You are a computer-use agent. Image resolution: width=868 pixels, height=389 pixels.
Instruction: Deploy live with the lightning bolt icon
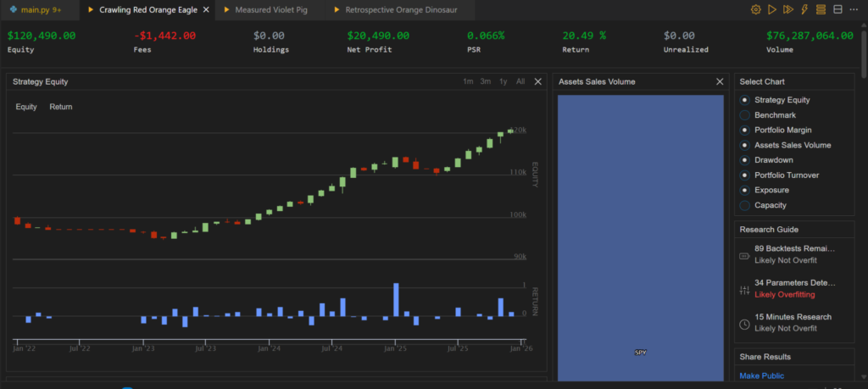tap(804, 9)
